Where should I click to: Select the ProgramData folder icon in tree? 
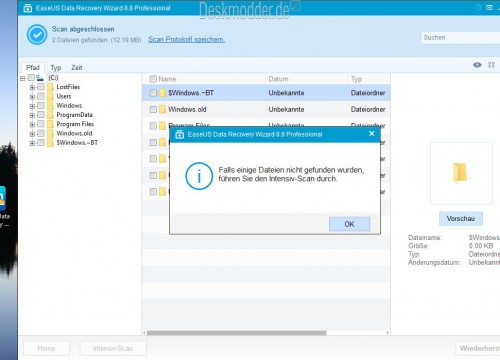click(x=50, y=115)
